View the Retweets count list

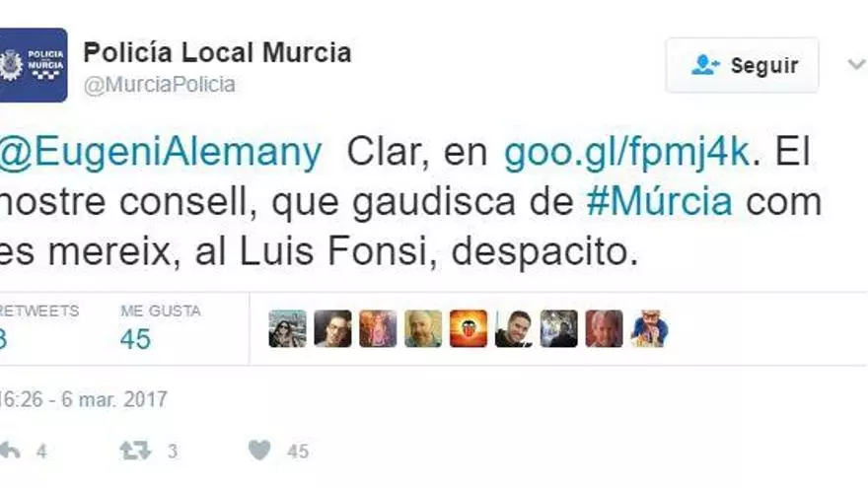click(x=38, y=328)
